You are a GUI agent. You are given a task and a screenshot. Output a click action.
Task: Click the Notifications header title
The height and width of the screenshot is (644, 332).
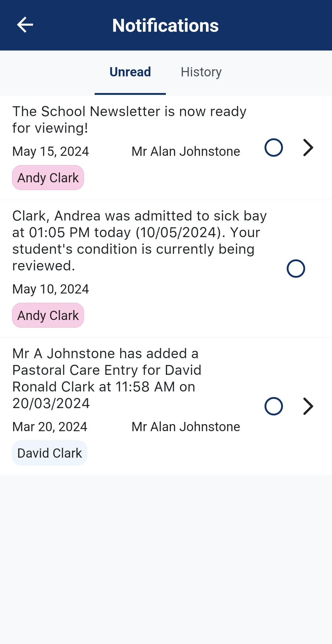point(166,25)
